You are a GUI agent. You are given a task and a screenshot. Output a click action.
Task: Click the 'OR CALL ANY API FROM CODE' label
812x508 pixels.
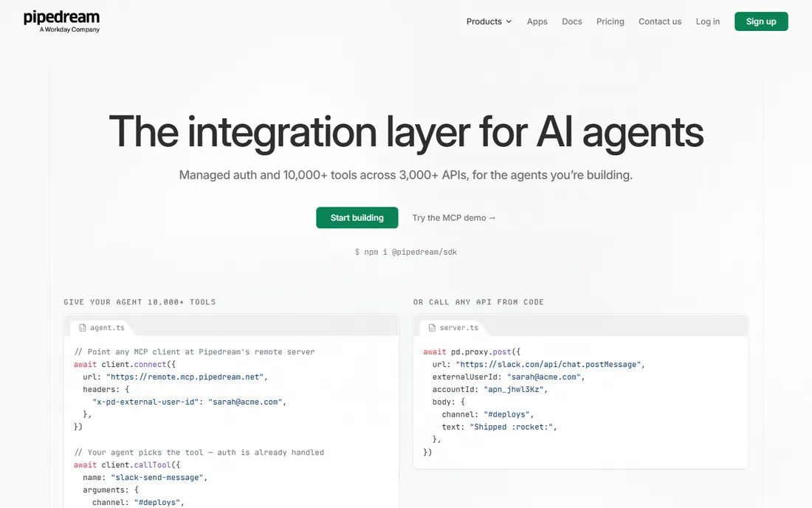point(478,303)
